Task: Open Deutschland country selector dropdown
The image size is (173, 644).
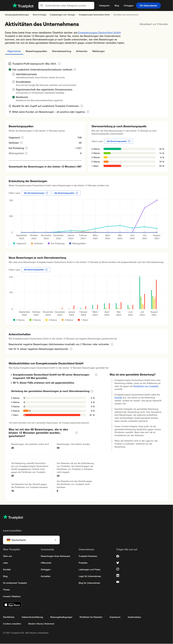Action: pos(31,540)
